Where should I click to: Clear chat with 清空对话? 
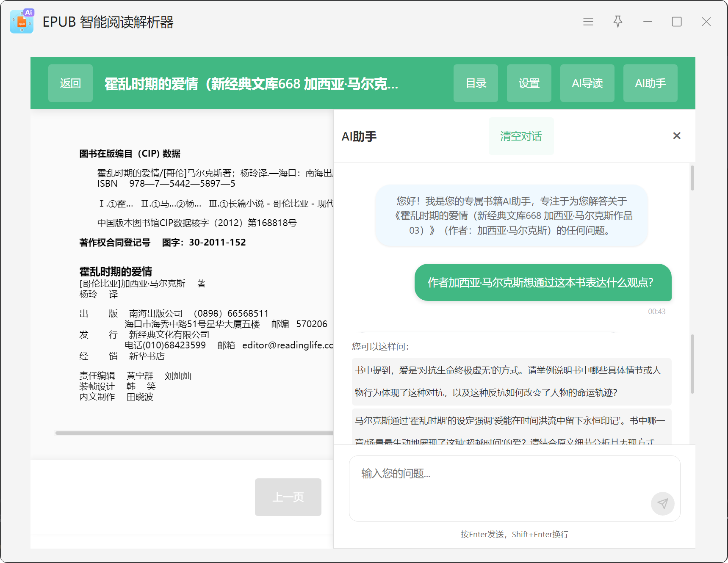coord(521,136)
